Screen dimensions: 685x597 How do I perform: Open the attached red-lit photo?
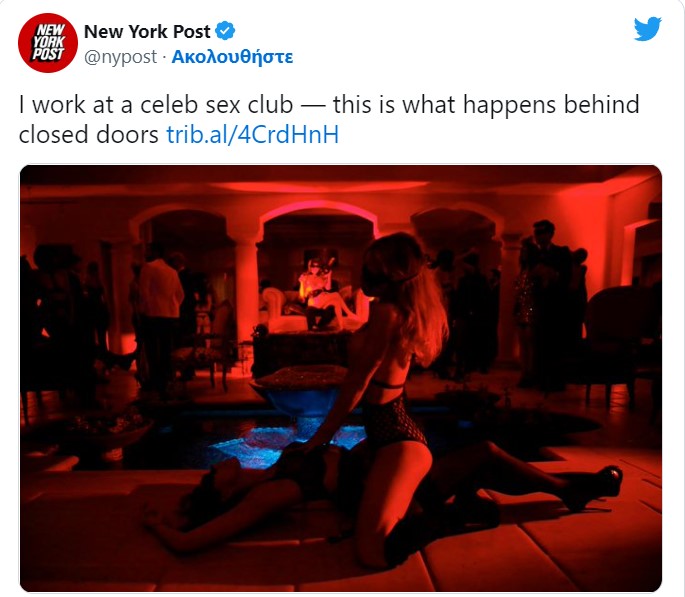[x=341, y=378]
